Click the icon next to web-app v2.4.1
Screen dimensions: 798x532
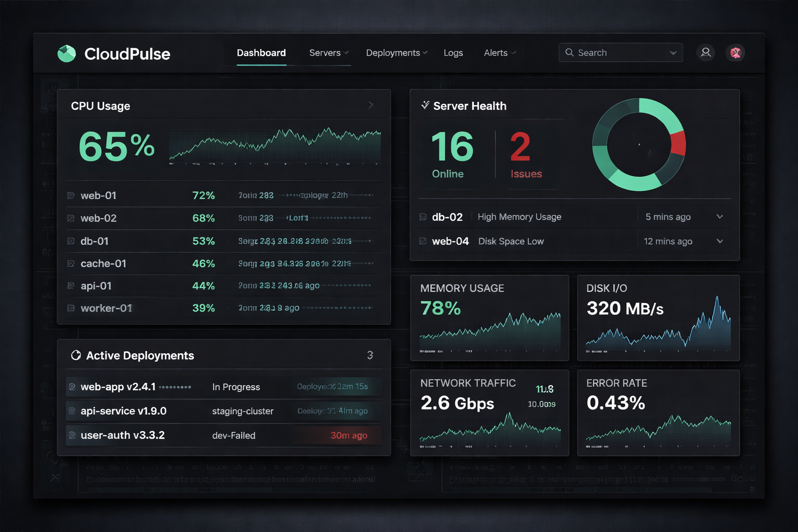click(73, 387)
